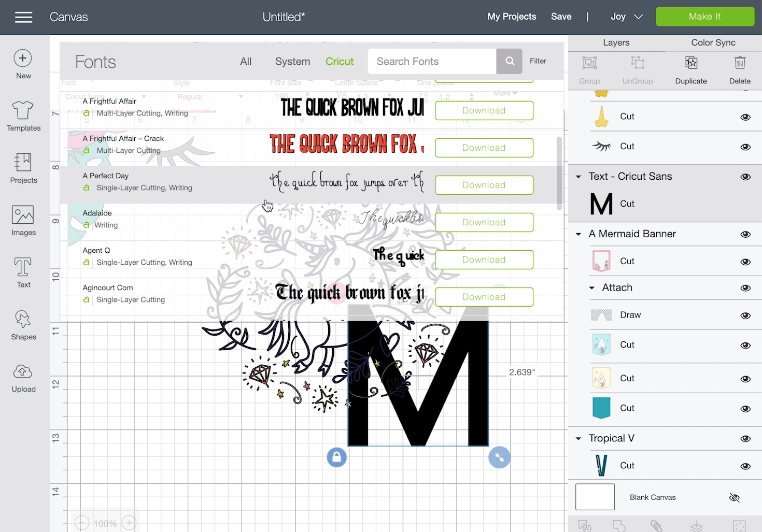Click the Slice icon at panel bottom

(585, 526)
